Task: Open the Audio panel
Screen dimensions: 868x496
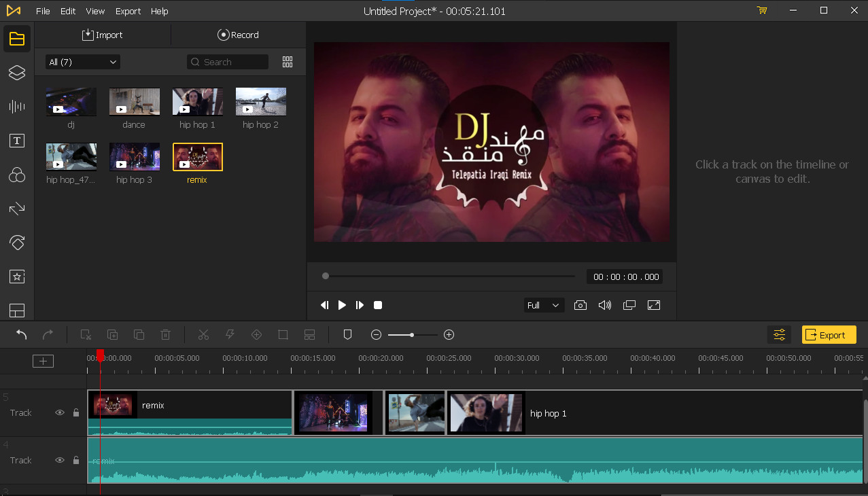Action: 17,107
